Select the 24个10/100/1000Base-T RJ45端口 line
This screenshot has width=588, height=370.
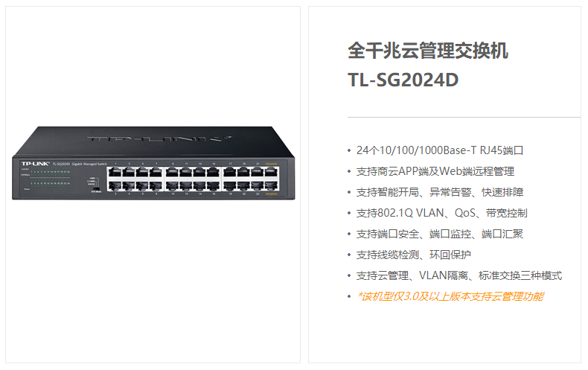[x=439, y=150]
